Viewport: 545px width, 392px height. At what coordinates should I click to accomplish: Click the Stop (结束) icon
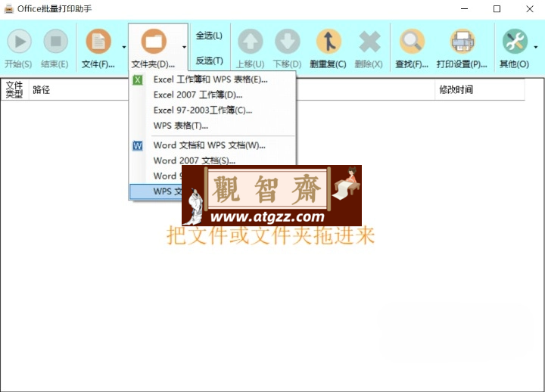coord(55,42)
